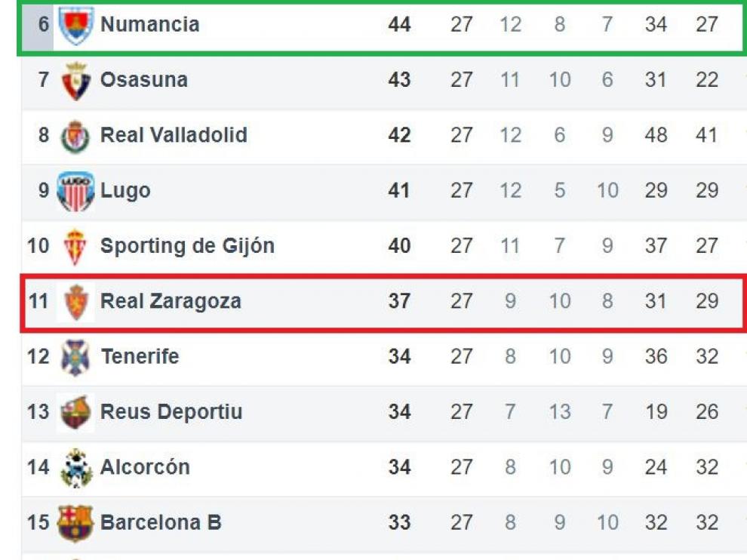Click the Reus Deportiu crest icon

pos(75,413)
